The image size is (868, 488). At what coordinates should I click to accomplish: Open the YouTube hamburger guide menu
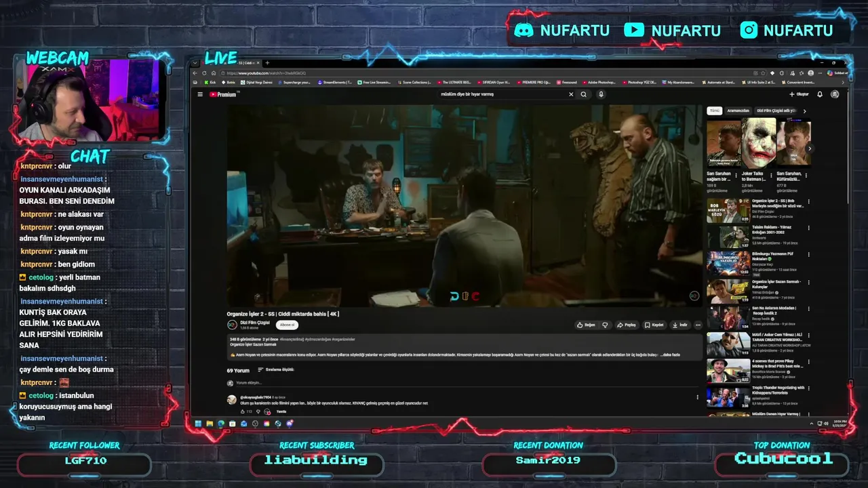click(x=200, y=94)
